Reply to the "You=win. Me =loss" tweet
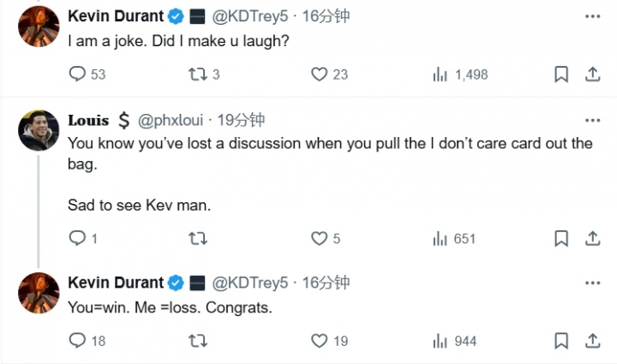617x364 pixels. tap(77, 341)
